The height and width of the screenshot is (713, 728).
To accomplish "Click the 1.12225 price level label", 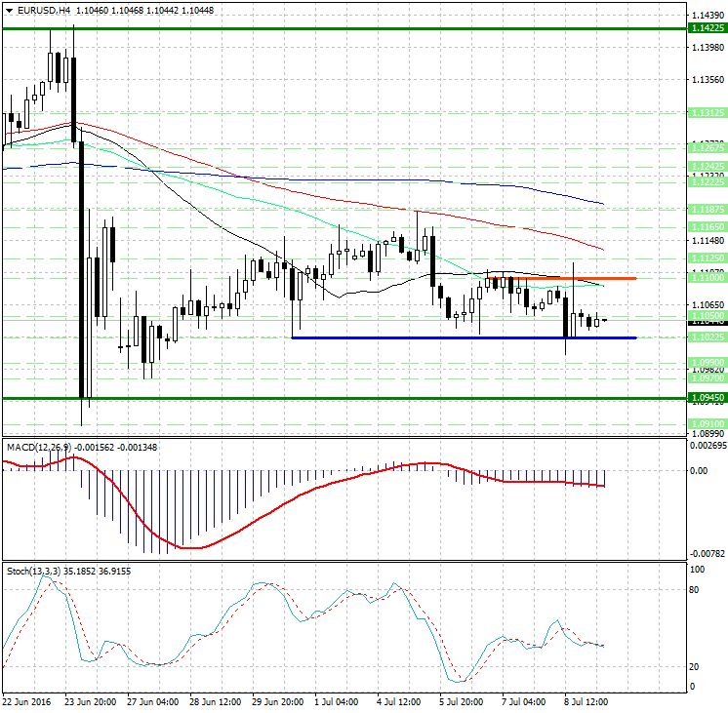I will [708, 182].
